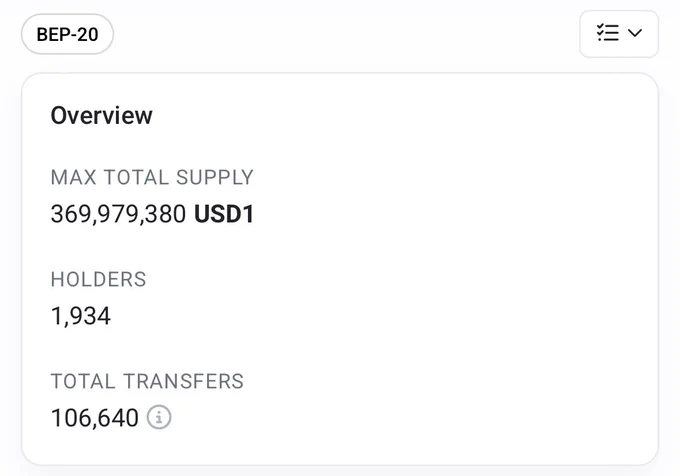Click the word SUPPLY in the label
The width and height of the screenshot is (680, 476).
pos(215,177)
